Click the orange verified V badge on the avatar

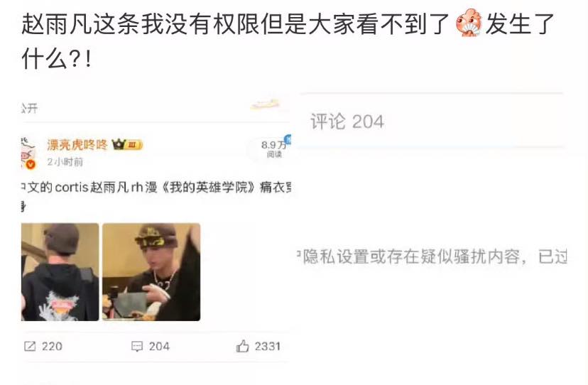(x=31, y=164)
